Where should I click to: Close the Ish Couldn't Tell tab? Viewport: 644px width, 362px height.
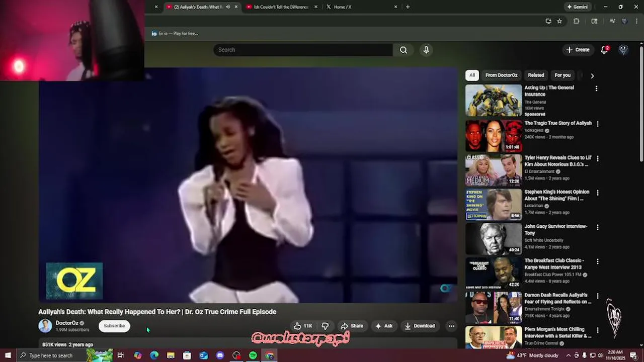click(316, 7)
